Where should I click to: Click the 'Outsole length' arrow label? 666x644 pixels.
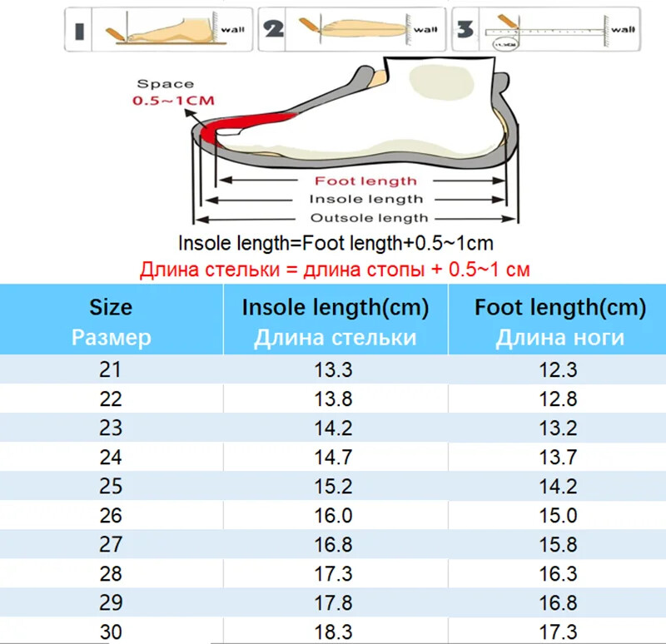[x=369, y=218]
